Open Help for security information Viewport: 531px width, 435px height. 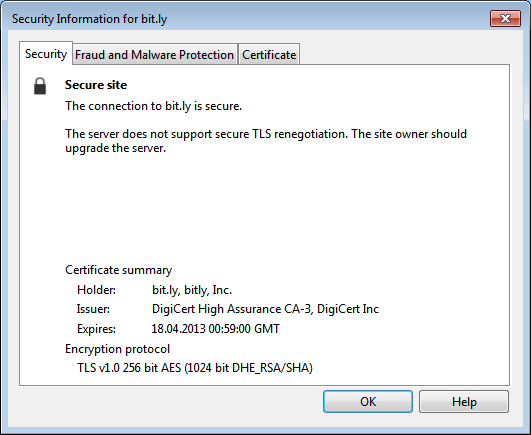point(464,401)
